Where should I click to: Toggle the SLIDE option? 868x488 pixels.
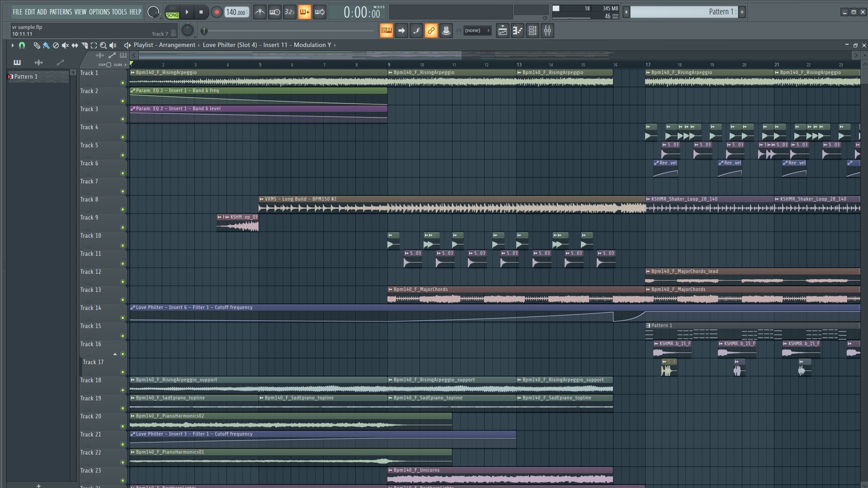pos(126,65)
